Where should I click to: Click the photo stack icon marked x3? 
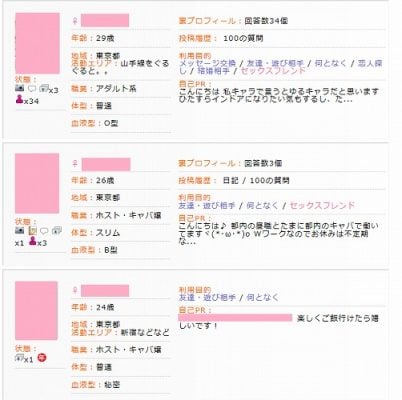pyautogui.click(x=44, y=89)
